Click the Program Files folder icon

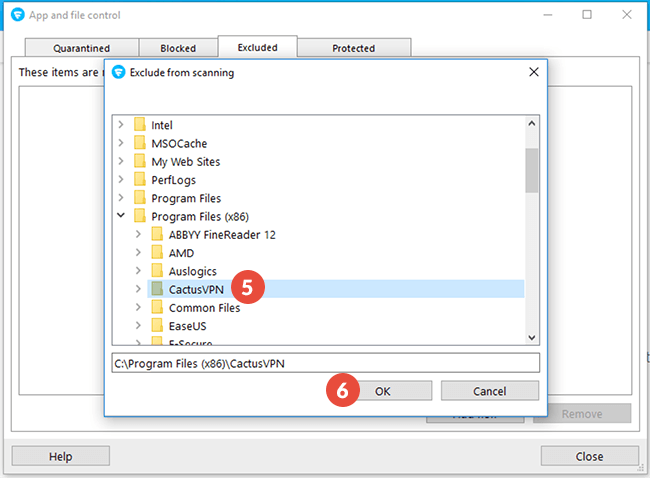140,197
